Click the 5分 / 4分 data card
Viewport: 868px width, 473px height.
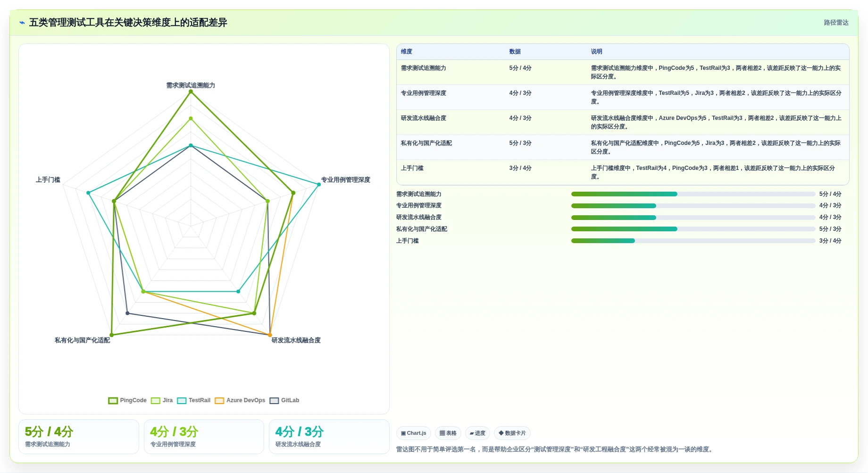[79, 437]
